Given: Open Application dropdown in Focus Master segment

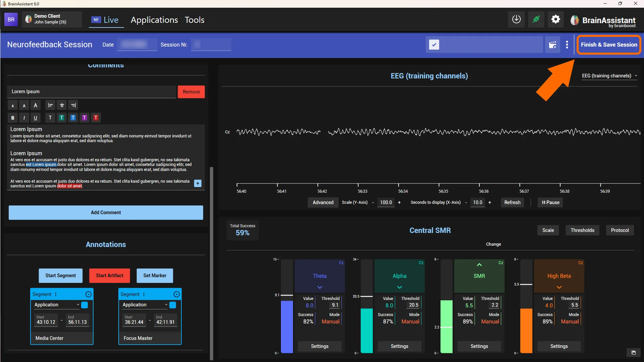Looking at the screenshot, I should click(144, 305).
